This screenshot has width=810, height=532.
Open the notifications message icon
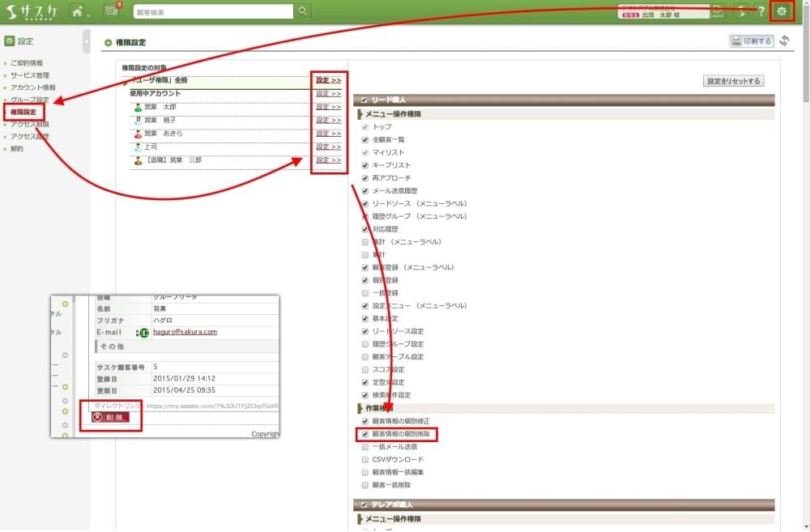111,11
